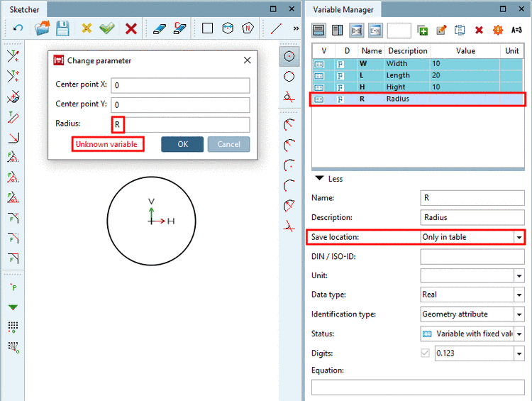Open the Status dropdown
The image size is (532, 401).
(519, 334)
